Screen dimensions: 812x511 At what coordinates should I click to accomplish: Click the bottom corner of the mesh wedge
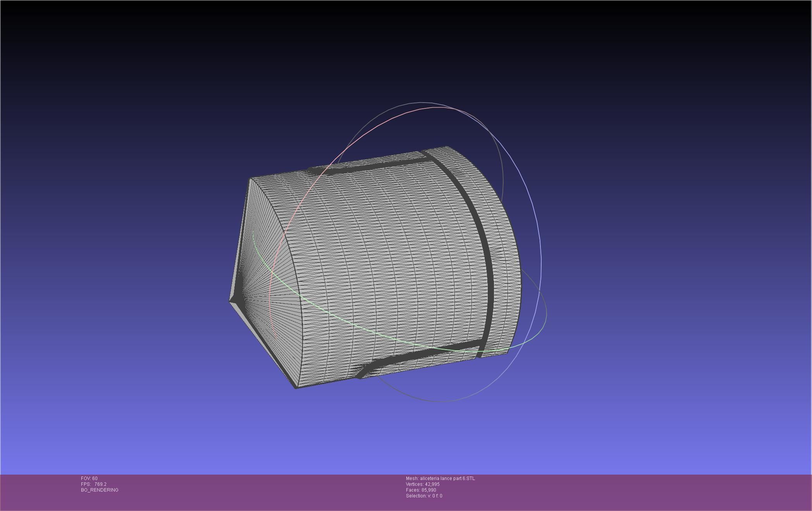[296, 387]
